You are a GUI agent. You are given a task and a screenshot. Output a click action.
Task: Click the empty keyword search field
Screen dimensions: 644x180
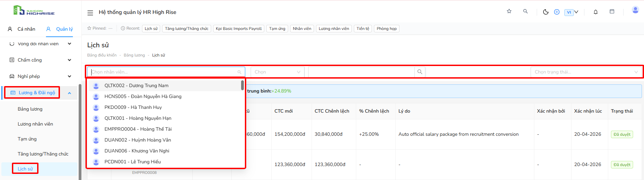(361, 72)
